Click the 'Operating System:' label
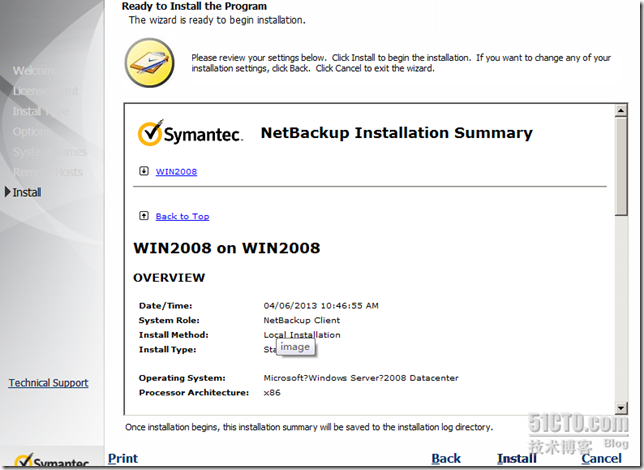This screenshot has height=470, width=644. 182,378
